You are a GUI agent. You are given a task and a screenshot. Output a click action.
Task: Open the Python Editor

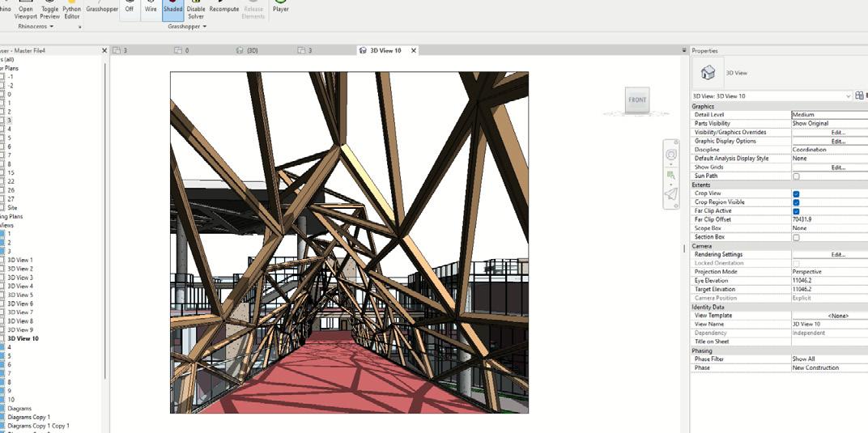(x=71, y=11)
